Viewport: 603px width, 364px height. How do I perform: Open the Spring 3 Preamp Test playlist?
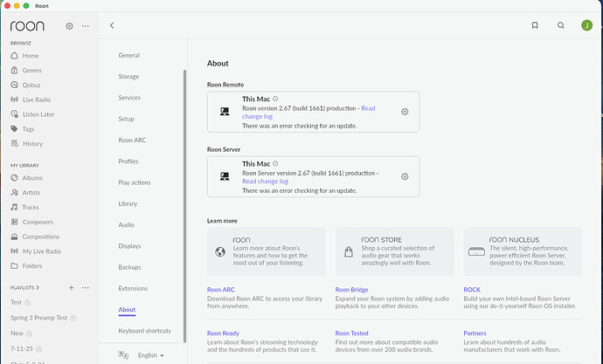coord(38,318)
